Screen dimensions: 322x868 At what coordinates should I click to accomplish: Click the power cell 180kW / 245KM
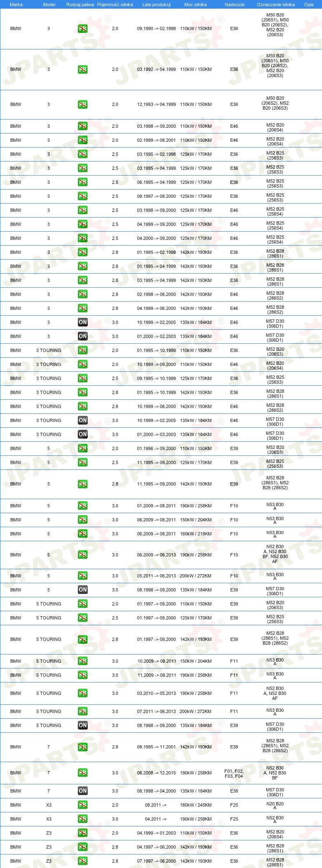tap(196, 805)
